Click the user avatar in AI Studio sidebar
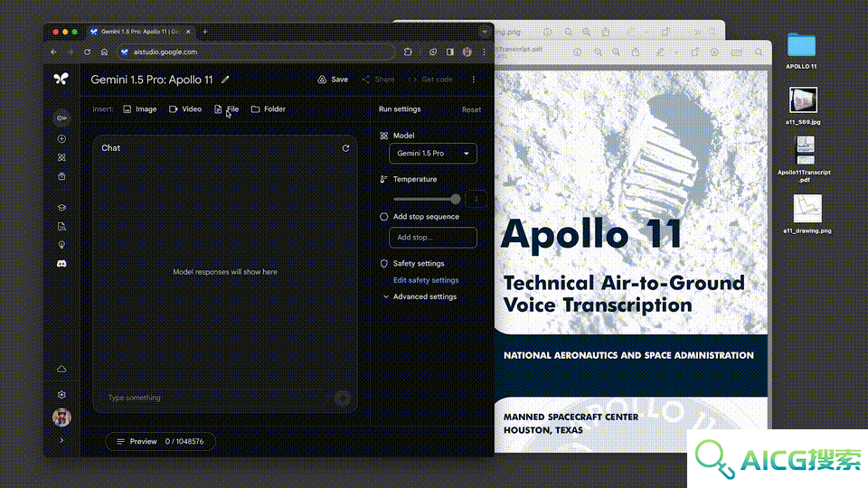 (61, 418)
